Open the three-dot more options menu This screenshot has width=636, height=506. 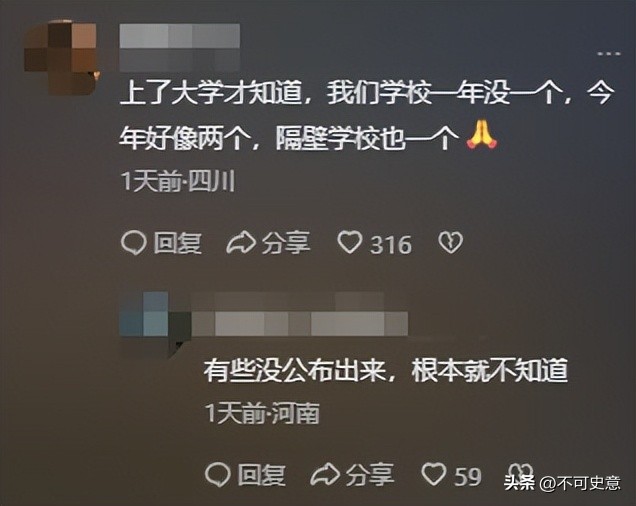point(609,54)
